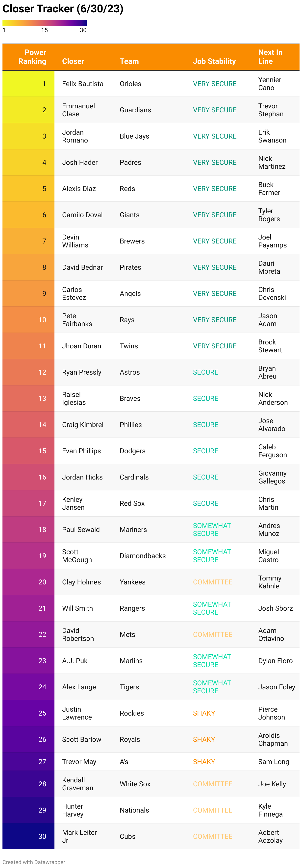
Task: Click Paul Sewald SOMEWHAT SECURE status
Action: coord(212,529)
